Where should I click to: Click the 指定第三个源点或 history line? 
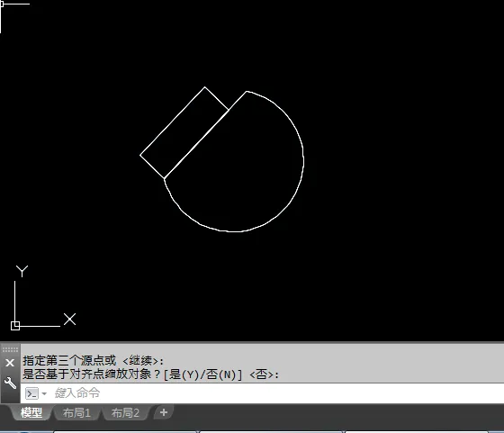(94, 361)
